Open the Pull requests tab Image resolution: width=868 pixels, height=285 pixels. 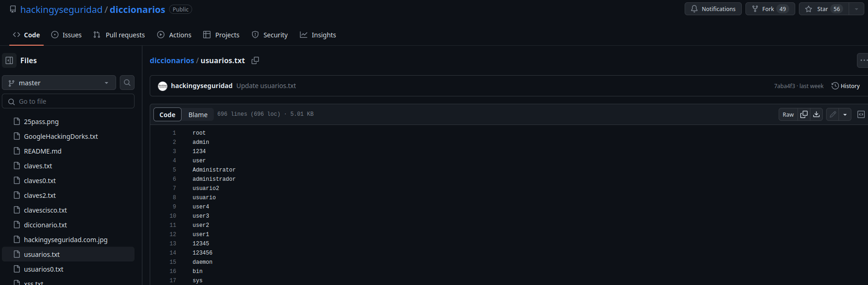(119, 35)
